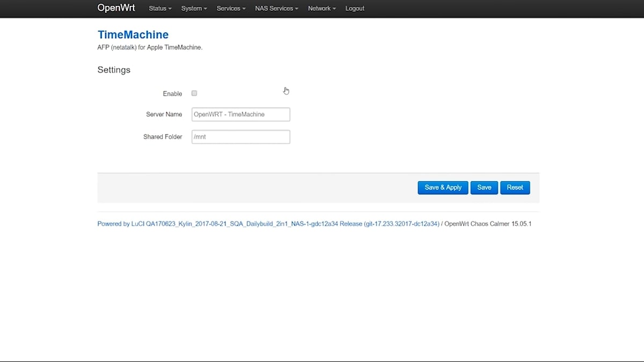Click the TimeMachine page heading
Screen dimensions: 644x362
pyautogui.click(x=133, y=35)
